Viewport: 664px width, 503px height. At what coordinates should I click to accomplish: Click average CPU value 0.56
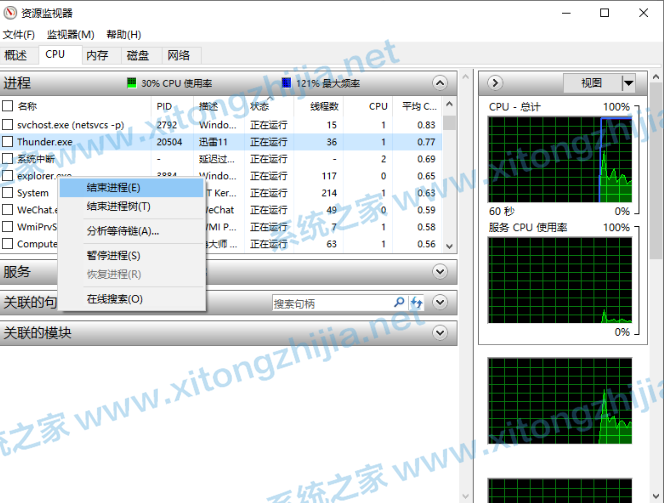point(426,244)
